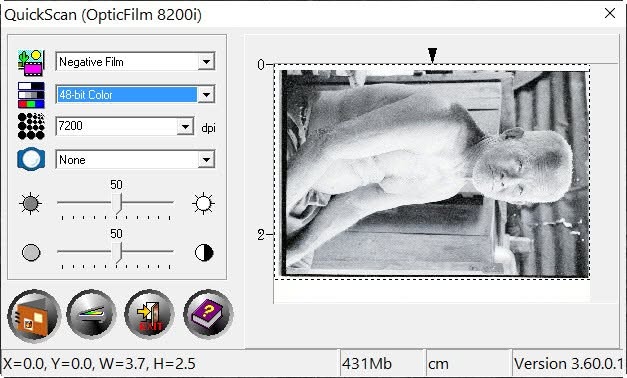Close the QuickScan window
Viewport: 627px width, 378px height.
pos(610,13)
